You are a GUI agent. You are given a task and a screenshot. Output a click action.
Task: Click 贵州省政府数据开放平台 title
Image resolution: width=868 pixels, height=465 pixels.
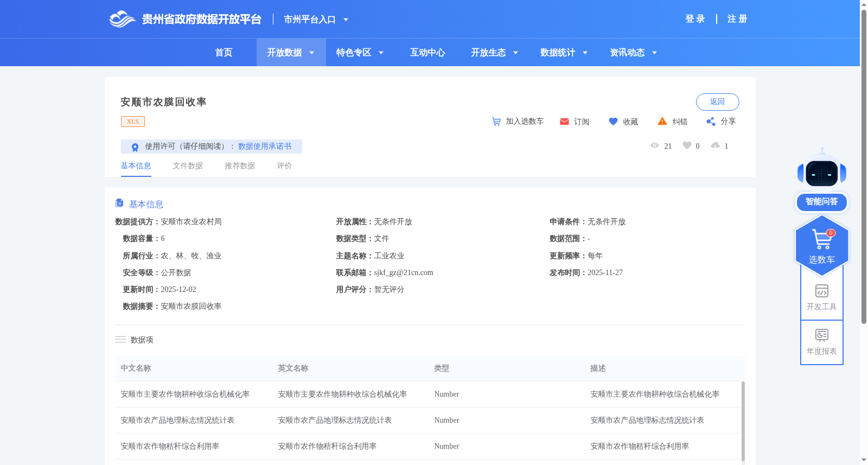coord(202,20)
